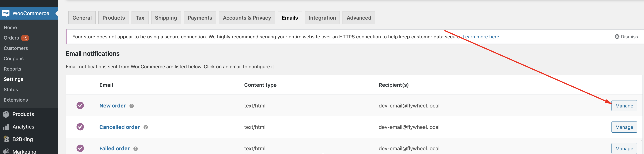Click the help icon beside Failed order
Image resolution: width=644 pixels, height=154 pixels.
click(135, 149)
